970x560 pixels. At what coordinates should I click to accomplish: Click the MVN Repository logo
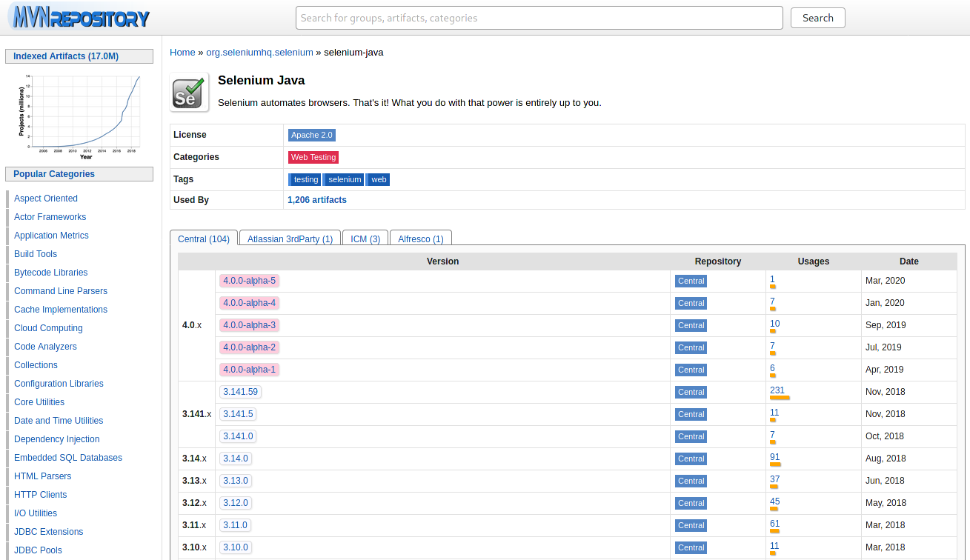click(x=79, y=18)
